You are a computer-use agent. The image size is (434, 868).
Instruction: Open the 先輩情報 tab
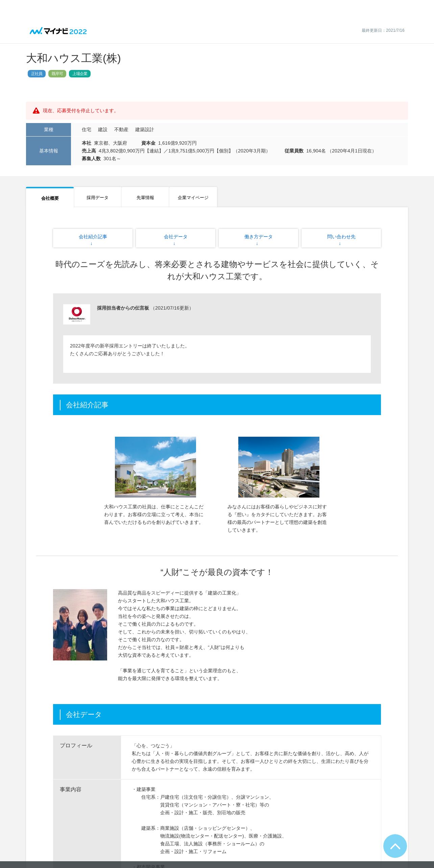[x=145, y=197]
